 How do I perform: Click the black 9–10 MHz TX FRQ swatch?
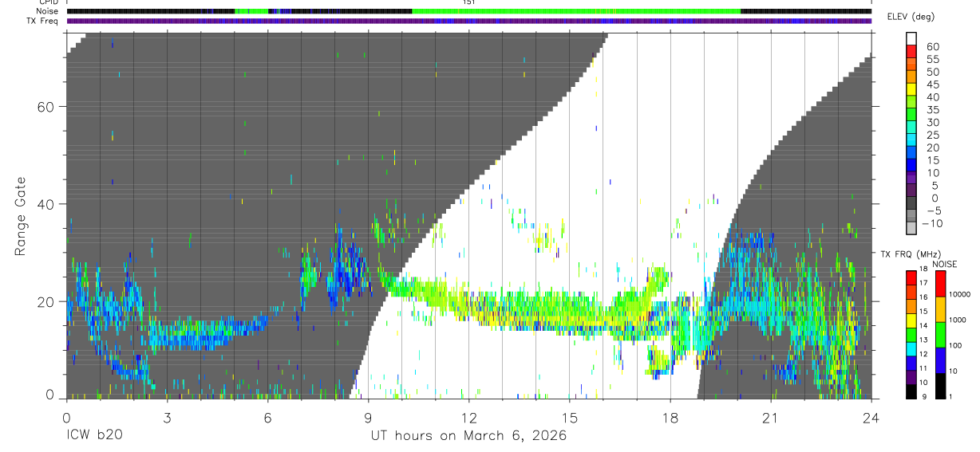coord(911,391)
